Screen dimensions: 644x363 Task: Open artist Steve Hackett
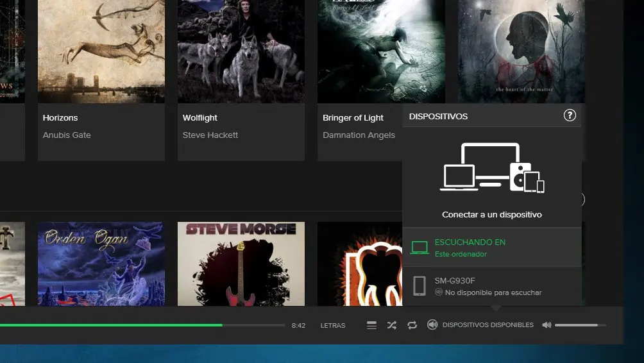click(210, 135)
